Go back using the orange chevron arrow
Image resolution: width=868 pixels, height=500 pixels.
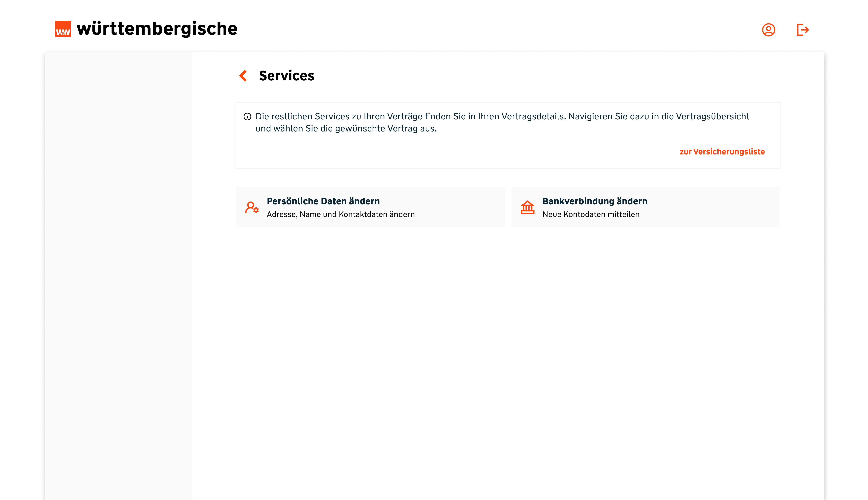(243, 76)
